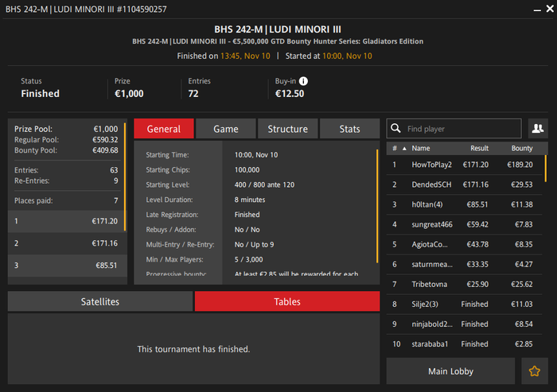
Task: Click the Re-Entries count line
Action: [66, 180]
